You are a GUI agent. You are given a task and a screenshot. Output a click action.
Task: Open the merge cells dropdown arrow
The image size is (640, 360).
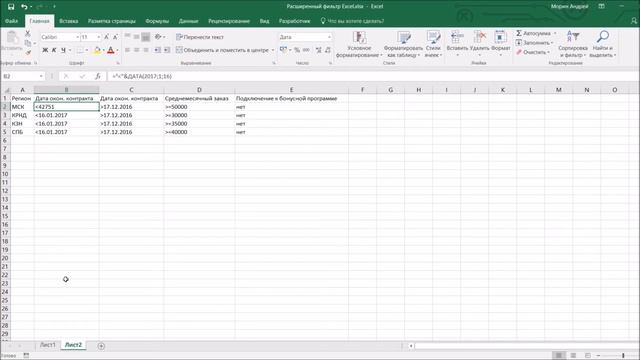coord(273,50)
